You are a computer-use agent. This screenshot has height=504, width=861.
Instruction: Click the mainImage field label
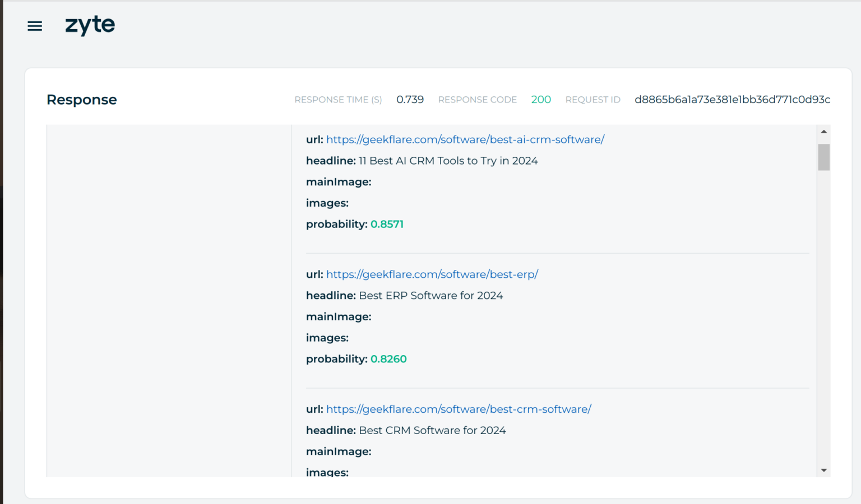tap(339, 181)
